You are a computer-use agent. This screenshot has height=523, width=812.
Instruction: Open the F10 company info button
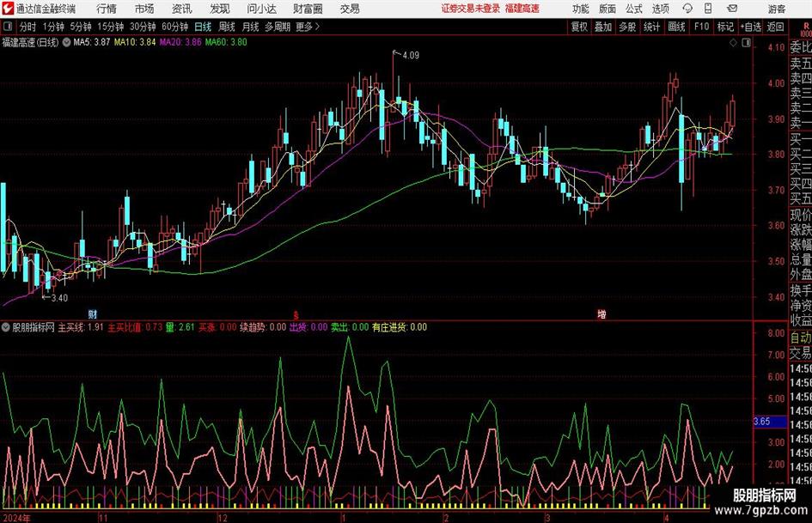click(x=701, y=27)
